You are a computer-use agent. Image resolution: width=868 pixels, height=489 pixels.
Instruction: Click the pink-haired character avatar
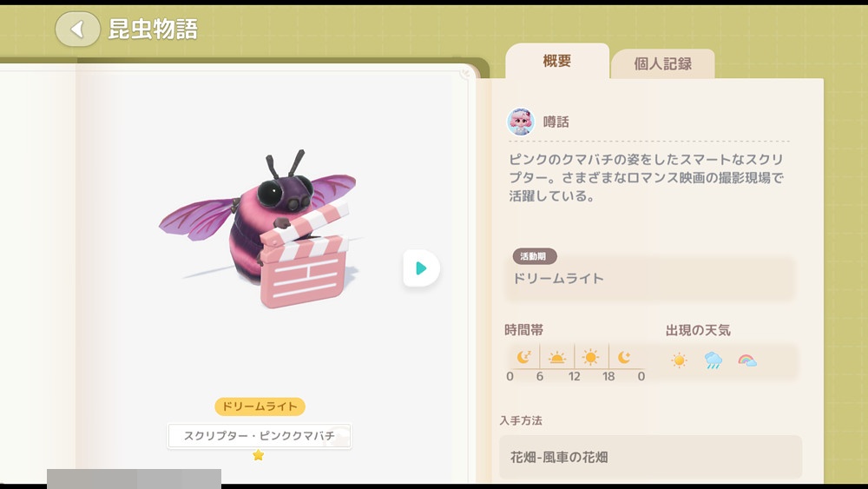coord(521,122)
